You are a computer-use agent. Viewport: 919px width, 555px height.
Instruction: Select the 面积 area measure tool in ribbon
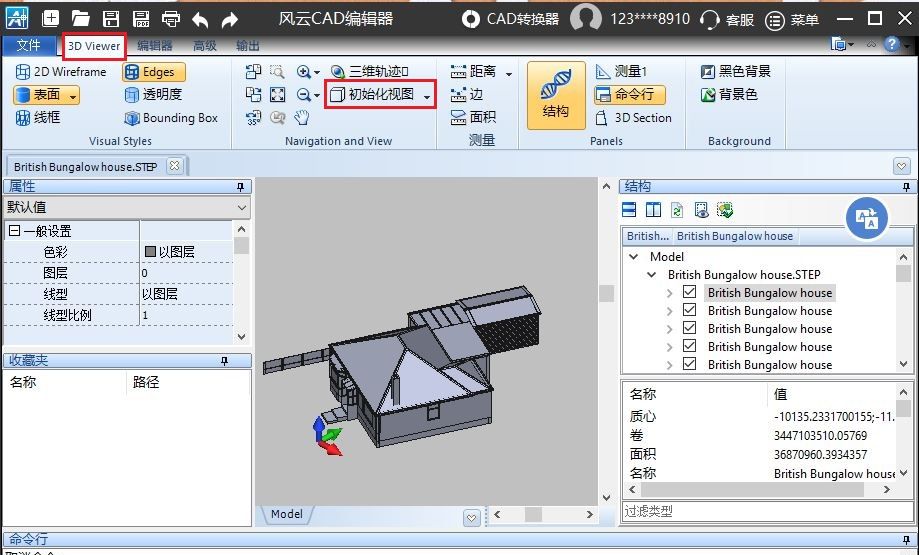(x=474, y=118)
